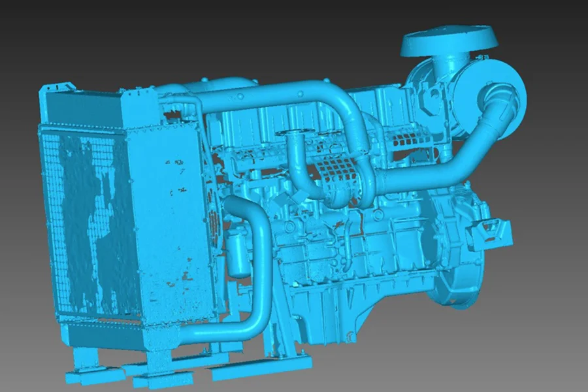The image size is (588, 392).
Task: Select the oil pan under the engine
Action: point(327,314)
